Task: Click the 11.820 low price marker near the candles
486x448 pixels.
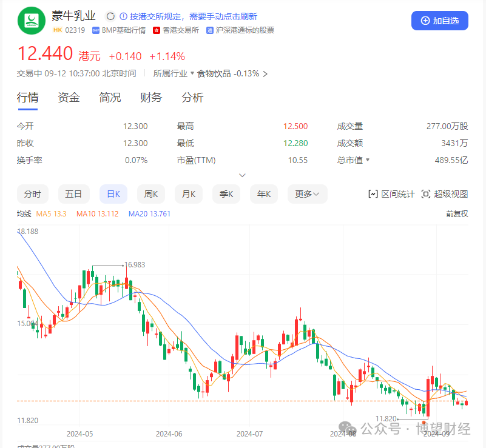Action: pos(386,419)
